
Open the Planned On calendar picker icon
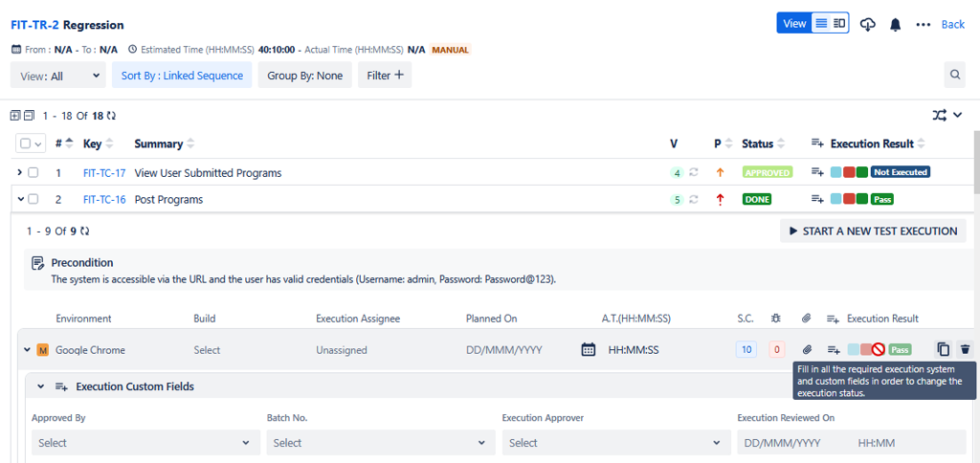pos(589,350)
